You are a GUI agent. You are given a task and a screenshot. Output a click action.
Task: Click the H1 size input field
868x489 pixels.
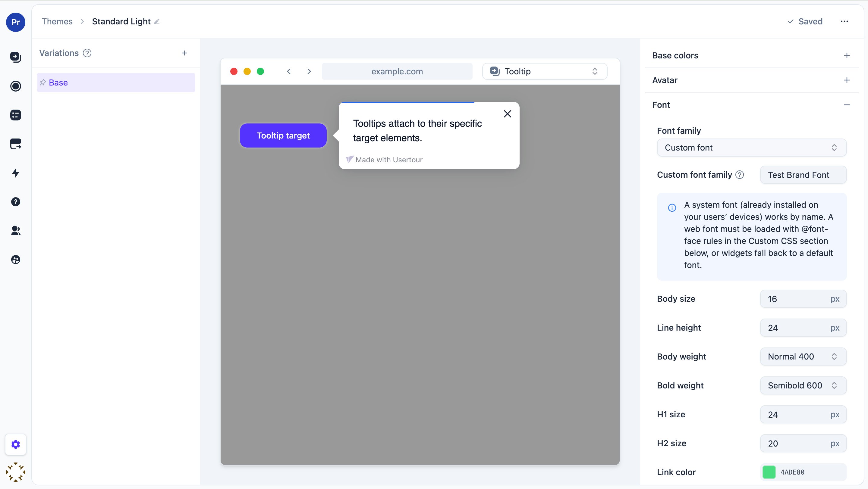pyautogui.click(x=803, y=414)
